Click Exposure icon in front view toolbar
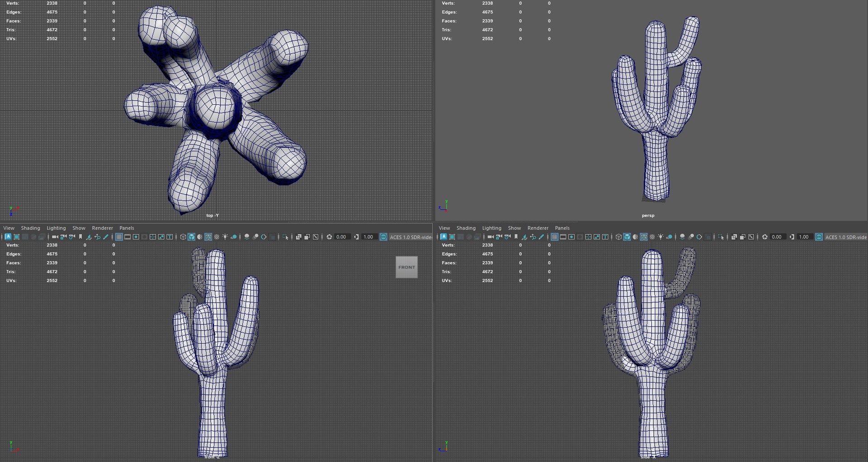Screen dimensions: 868x462 point(329,237)
